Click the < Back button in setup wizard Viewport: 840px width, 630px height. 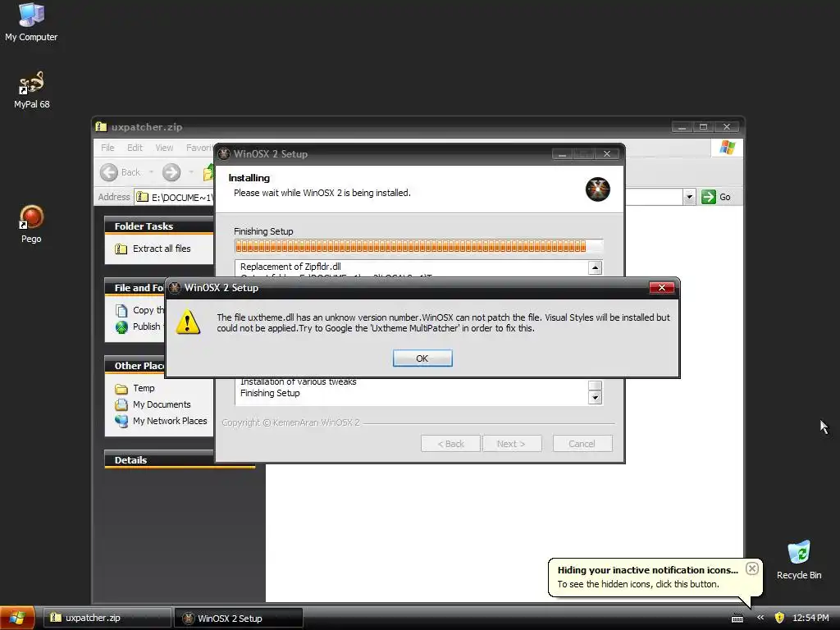pos(450,444)
